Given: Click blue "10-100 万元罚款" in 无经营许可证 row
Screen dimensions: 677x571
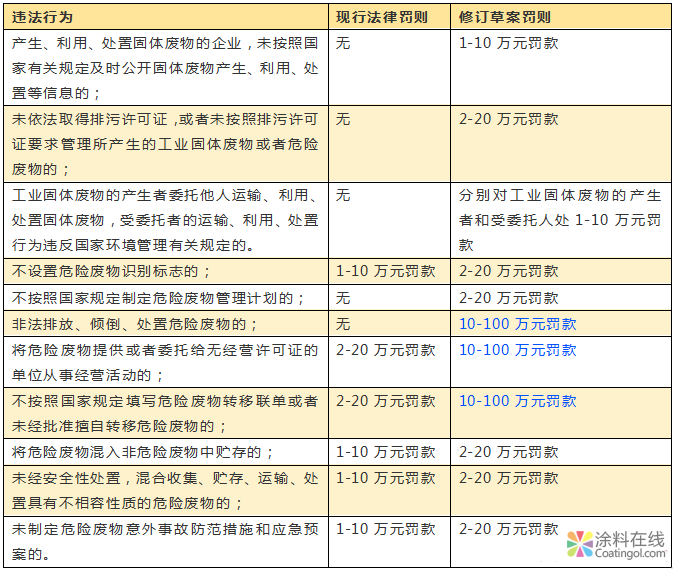Looking at the screenshot, I should 517,350.
